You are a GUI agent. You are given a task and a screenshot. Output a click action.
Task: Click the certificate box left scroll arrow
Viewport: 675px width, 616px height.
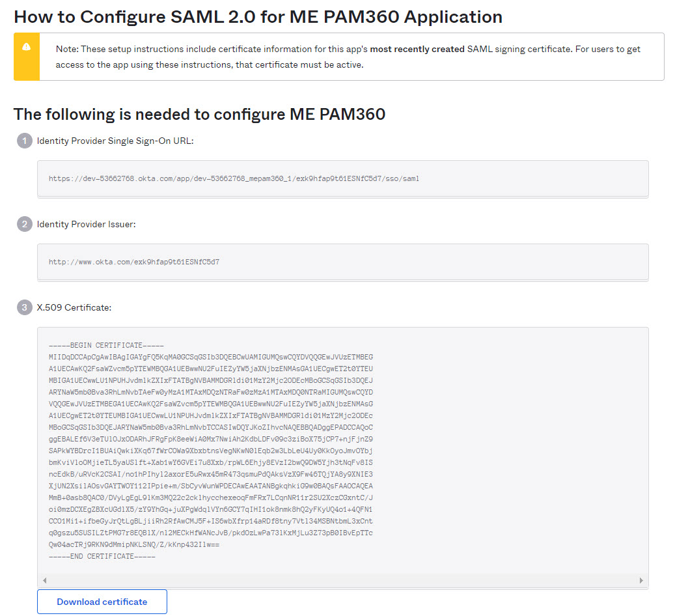44,580
